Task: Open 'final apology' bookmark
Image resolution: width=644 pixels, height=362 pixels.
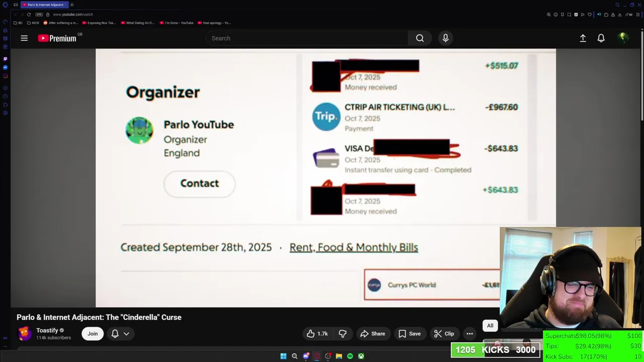Action: (x=214, y=23)
